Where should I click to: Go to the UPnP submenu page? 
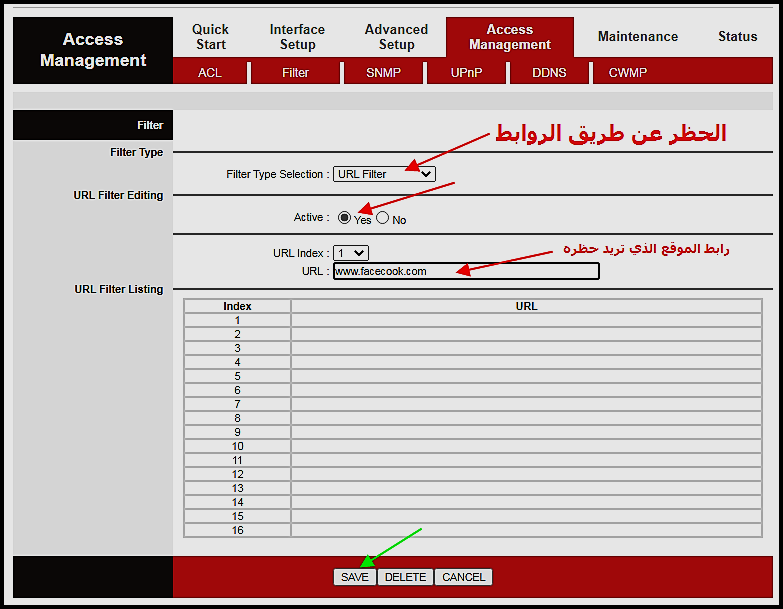tap(465, 73)
